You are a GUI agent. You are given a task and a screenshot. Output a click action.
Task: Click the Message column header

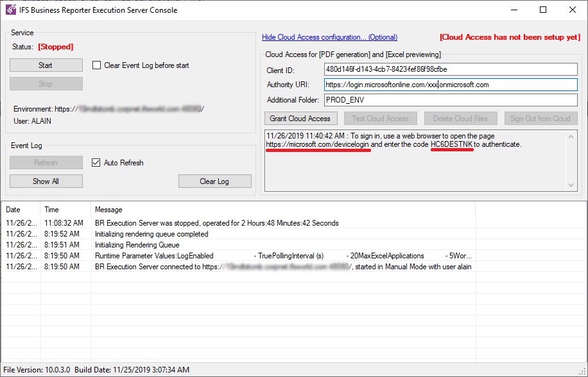(x=108, y=210)
